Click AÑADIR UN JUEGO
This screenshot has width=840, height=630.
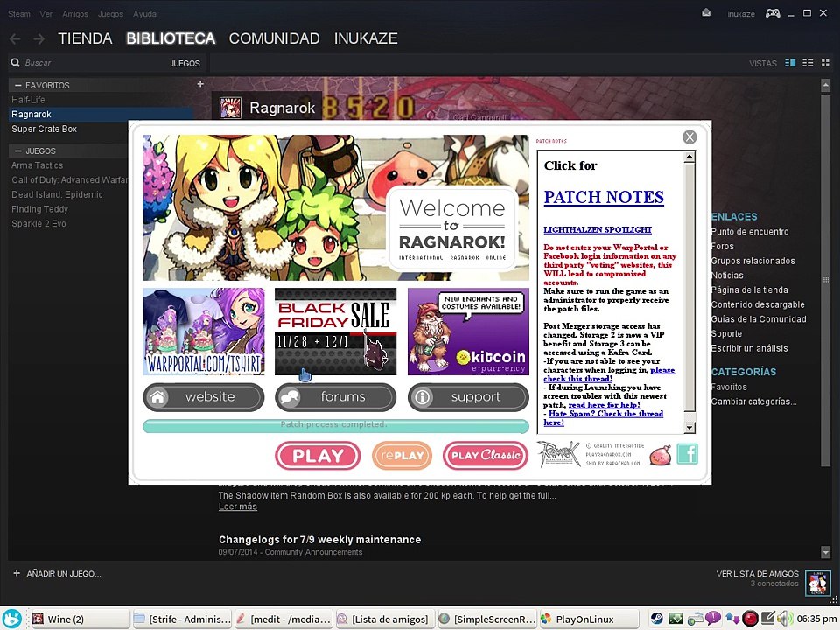57,574
